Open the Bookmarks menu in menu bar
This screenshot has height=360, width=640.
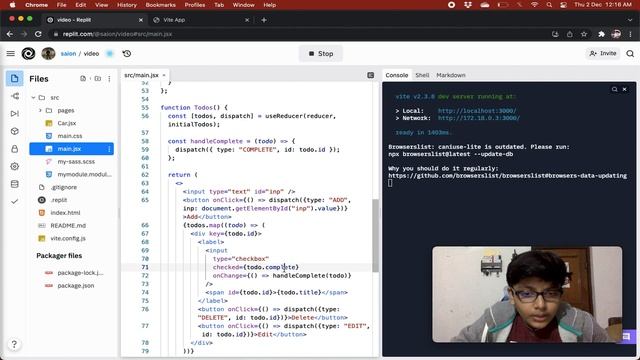pyautogui.click(x=160, y=5)
